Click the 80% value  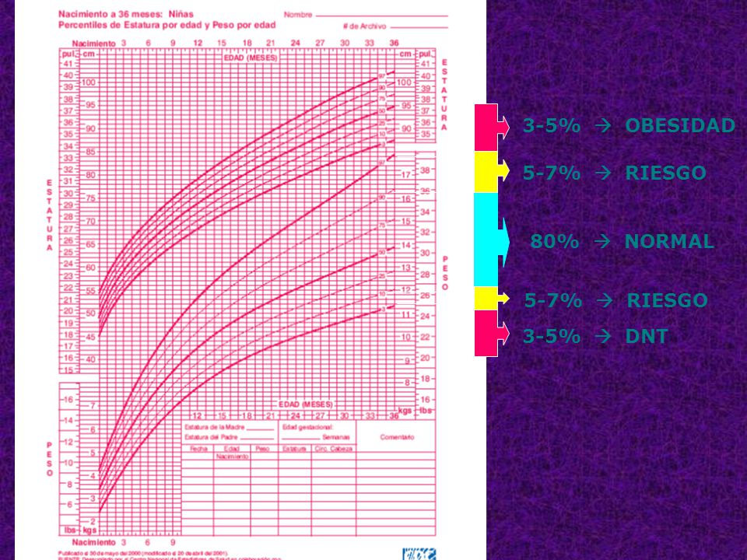click(x=555, y=241)
